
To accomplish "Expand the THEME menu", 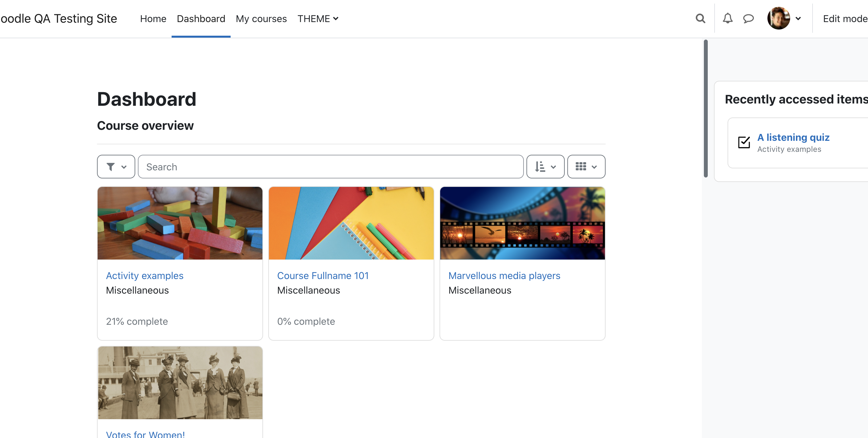I will pyautogui.click(x=318, y=19).
